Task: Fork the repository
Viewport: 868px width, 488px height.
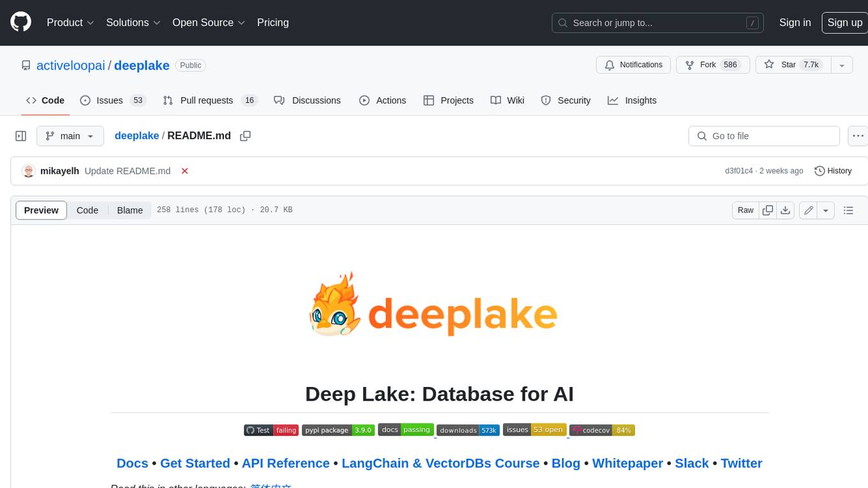Action: pos(712,65)
